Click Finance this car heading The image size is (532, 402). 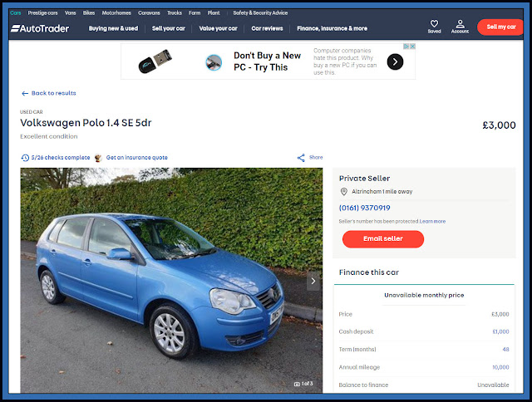[369, 272]
